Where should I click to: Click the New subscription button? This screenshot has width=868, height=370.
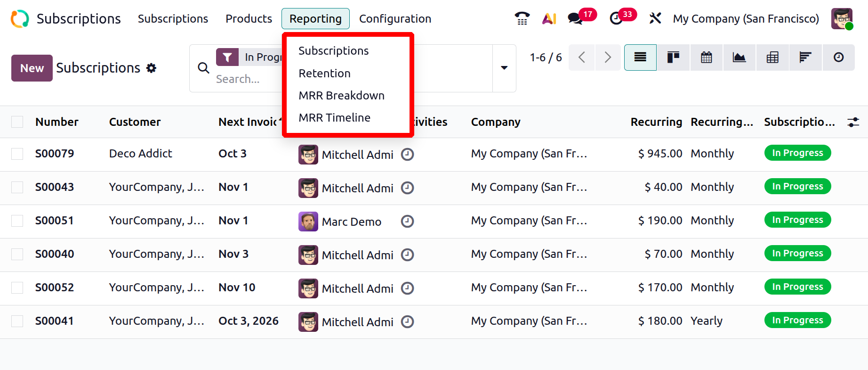[x=32, y=68]
